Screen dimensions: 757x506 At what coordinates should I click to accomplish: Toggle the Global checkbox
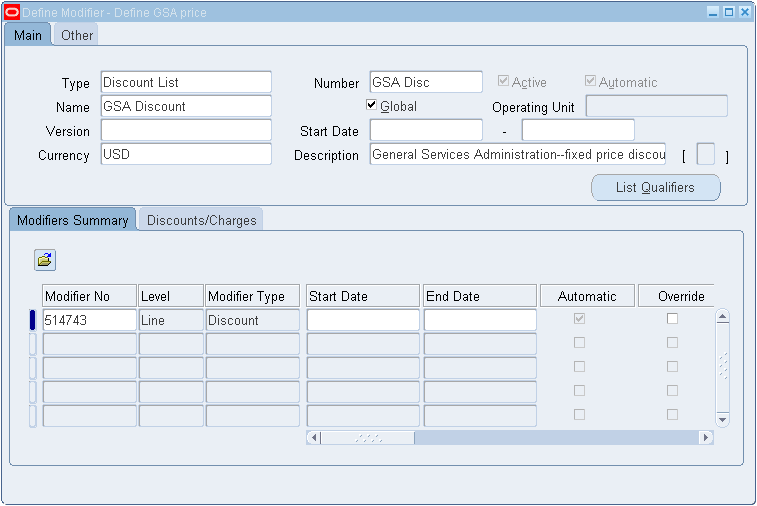pos(371,105)
